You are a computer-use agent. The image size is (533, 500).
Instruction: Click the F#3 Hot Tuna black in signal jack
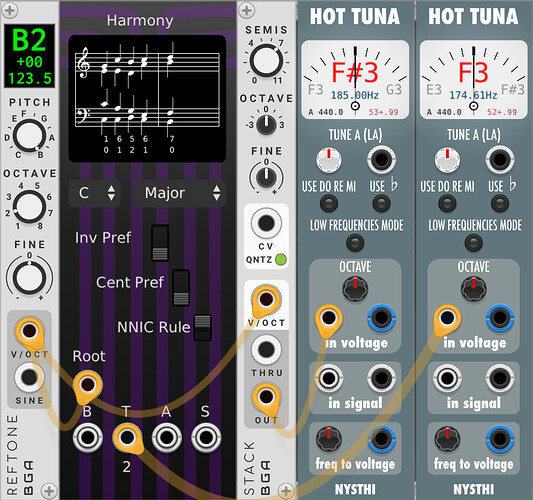381,378
